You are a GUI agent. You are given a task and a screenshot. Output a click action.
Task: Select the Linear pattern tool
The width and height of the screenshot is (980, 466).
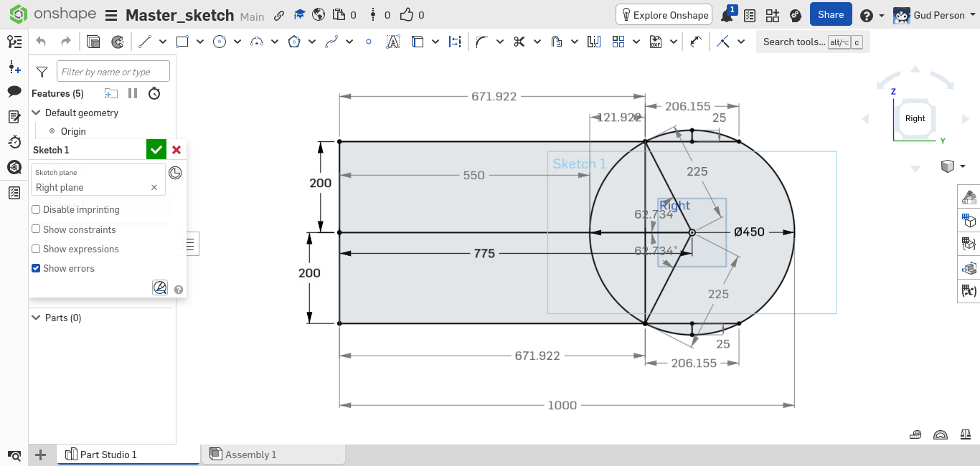pos(618,42)
